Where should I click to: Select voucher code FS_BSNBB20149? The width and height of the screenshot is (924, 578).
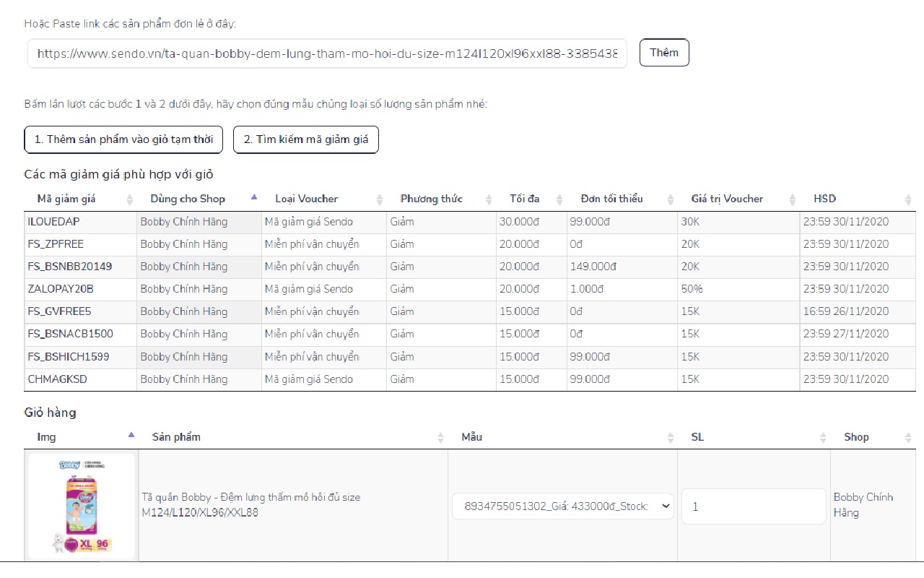tap(70, 267)
